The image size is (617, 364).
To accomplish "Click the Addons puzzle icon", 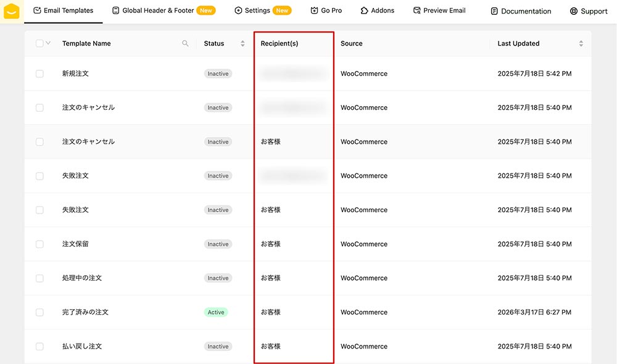I will click(365, 11).
